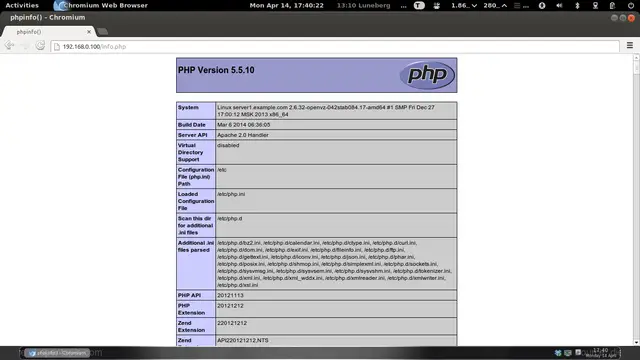Click the white T icon in the top bar
This screenshot has width=640, height=360.
click(419, 5)
